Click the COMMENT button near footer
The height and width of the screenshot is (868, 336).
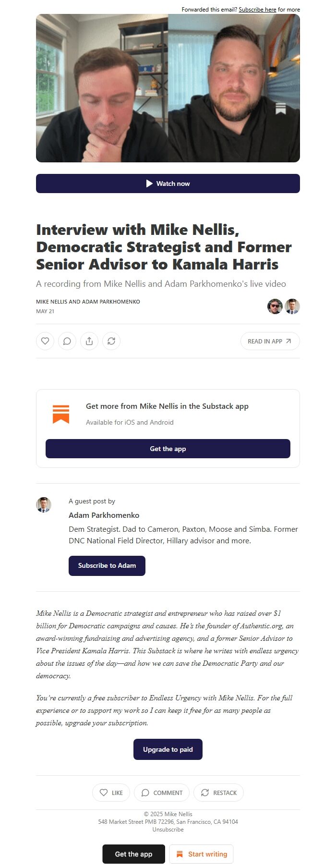[162, 793]
